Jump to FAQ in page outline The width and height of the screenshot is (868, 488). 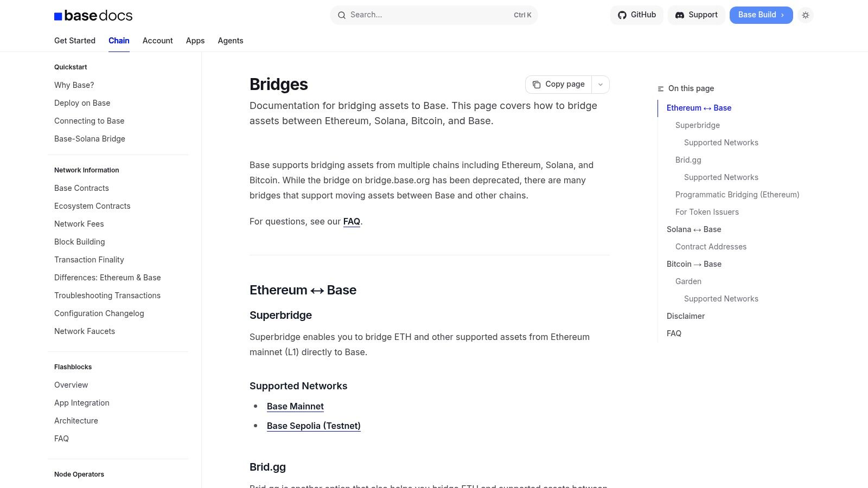click(674, 333)
